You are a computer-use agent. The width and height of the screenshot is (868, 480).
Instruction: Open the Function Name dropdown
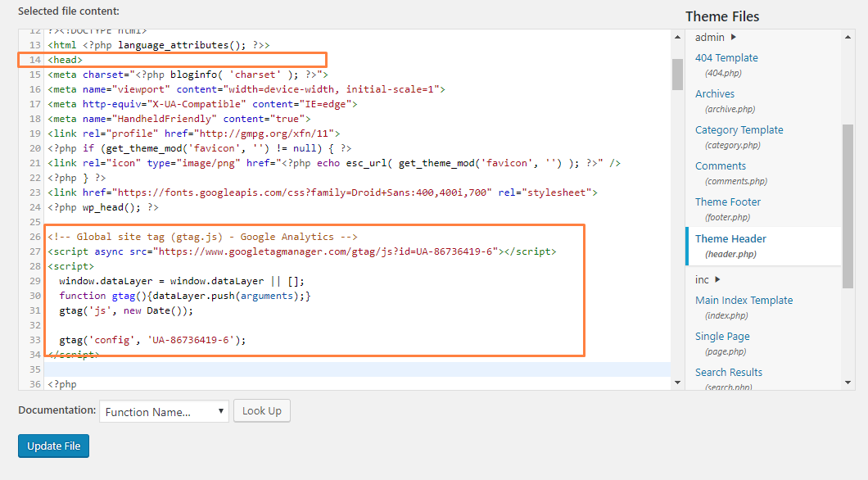164,411
